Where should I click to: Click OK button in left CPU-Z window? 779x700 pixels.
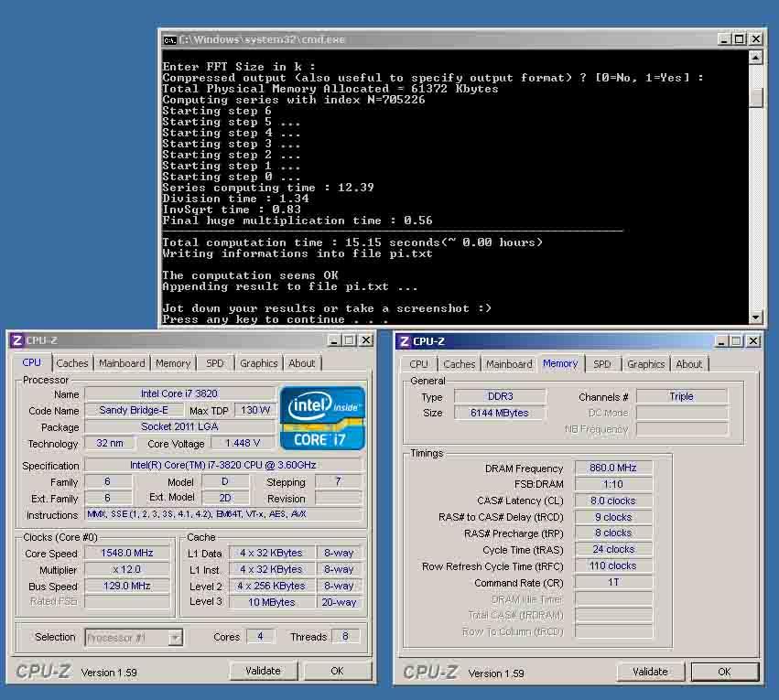tap(337, 671)
